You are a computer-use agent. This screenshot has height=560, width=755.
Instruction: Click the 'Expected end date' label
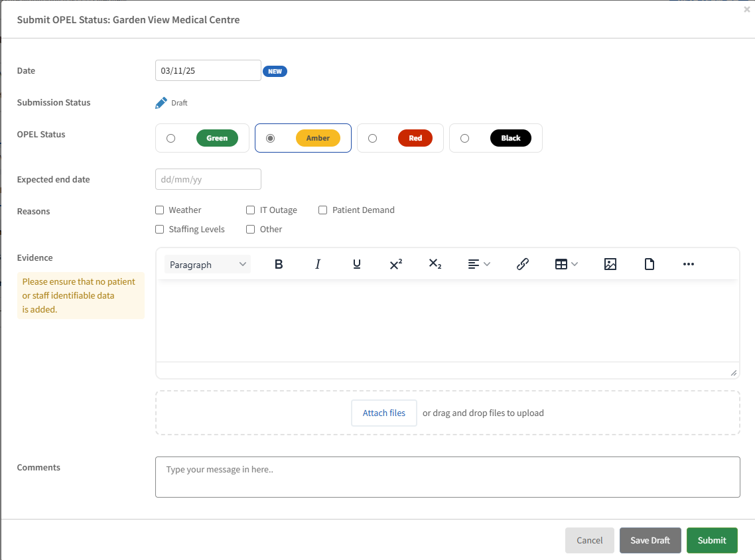point(54,180)
